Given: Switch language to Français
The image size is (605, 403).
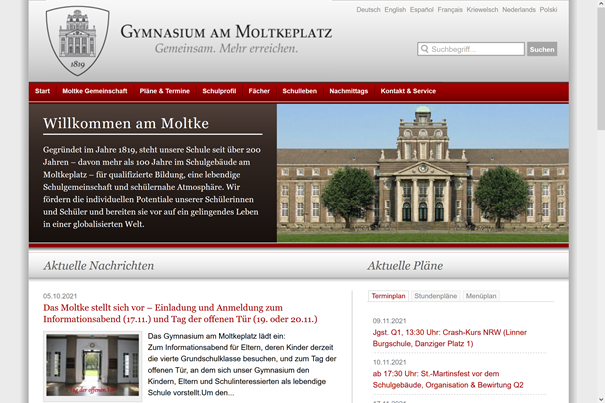Looking at the screenshot, I should click(450, 10).
